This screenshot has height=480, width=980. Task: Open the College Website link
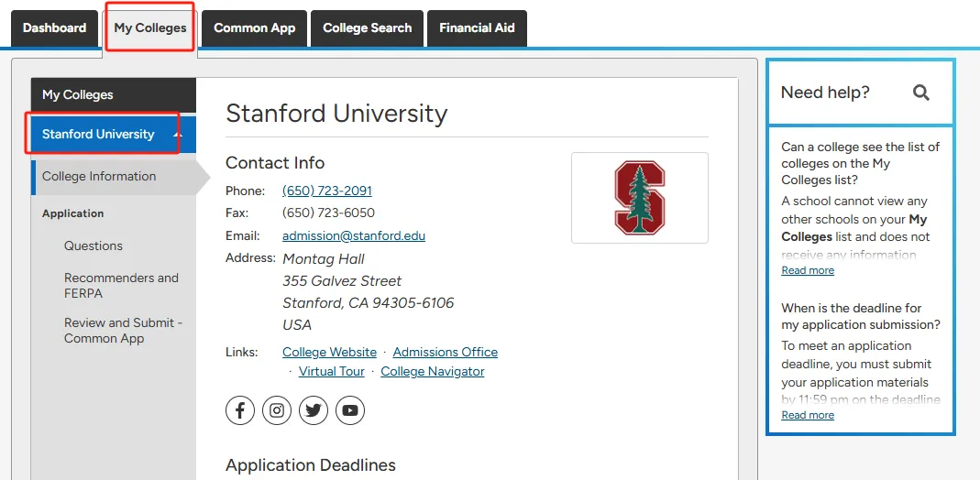pyautogui.click(x=329, y=353)
